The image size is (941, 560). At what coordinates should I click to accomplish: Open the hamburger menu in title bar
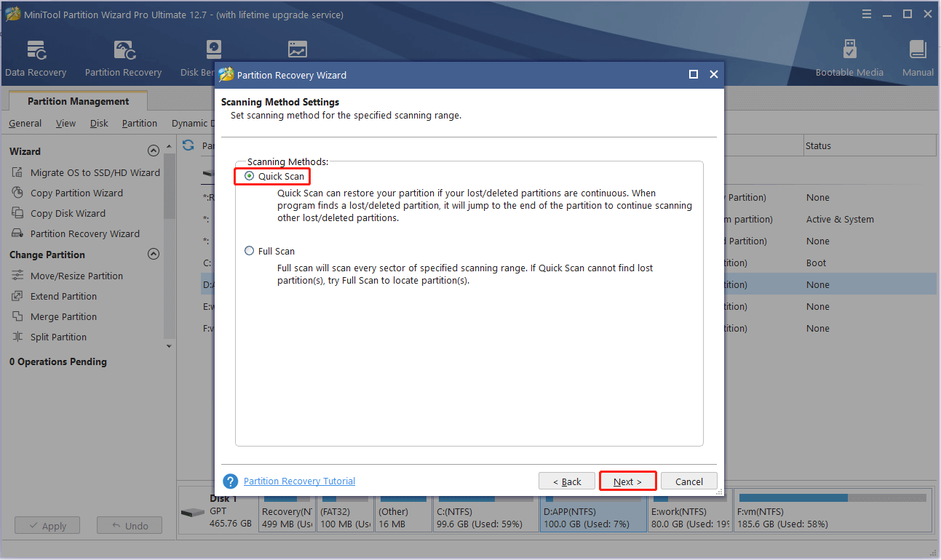point(866,14)
